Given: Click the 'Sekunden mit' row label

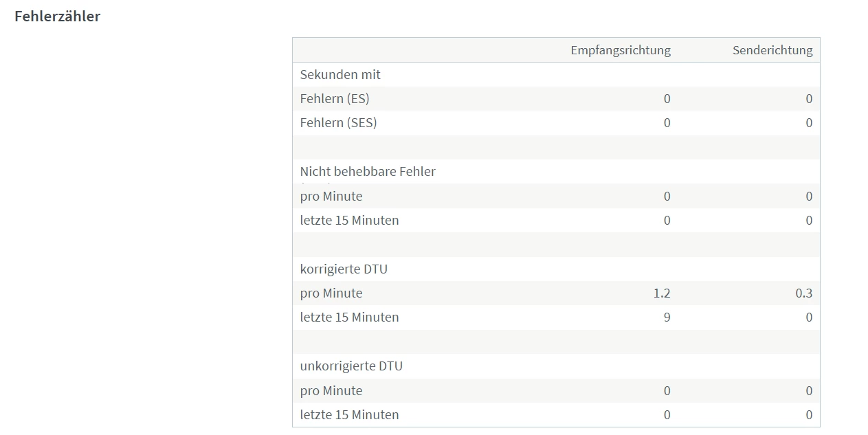Looking at the screenshot, I should pyautogui.click(x=340, y=74).
